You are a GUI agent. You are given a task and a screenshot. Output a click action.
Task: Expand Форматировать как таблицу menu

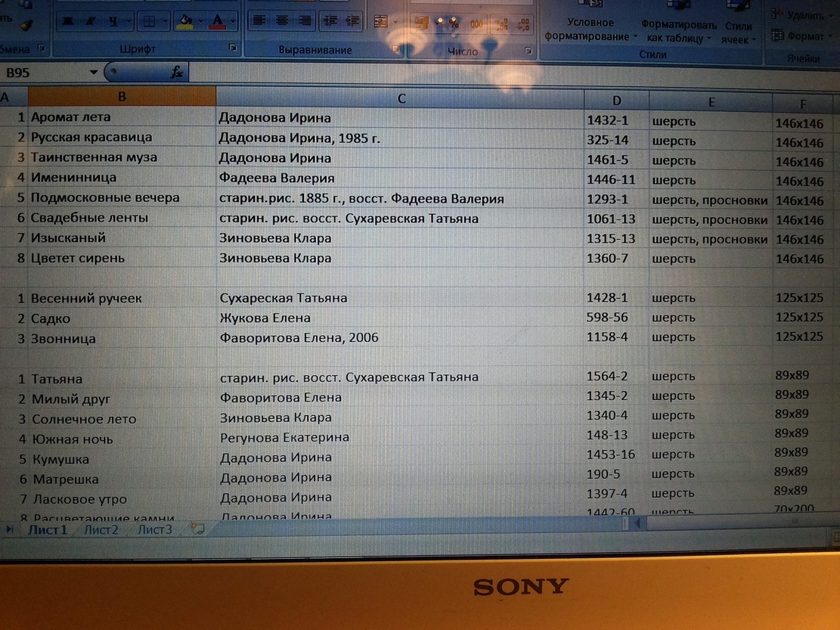[678, 31]
